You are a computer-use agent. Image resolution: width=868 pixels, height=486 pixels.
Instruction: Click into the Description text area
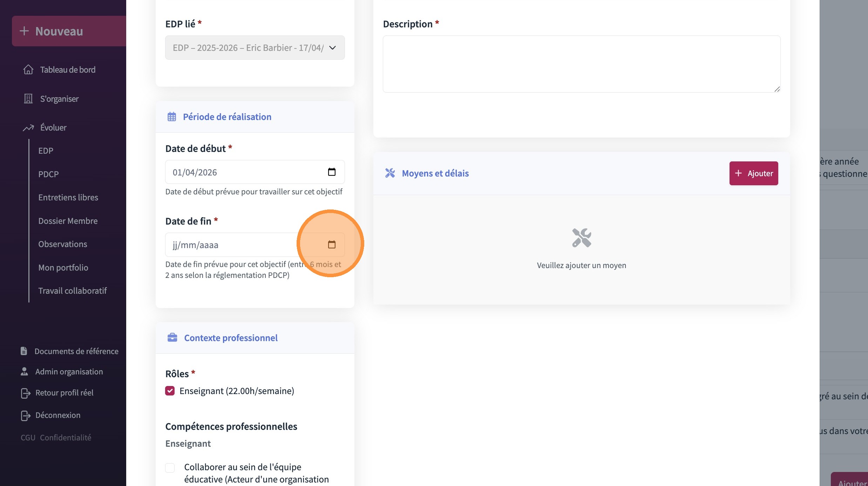(x=581, y=64)
